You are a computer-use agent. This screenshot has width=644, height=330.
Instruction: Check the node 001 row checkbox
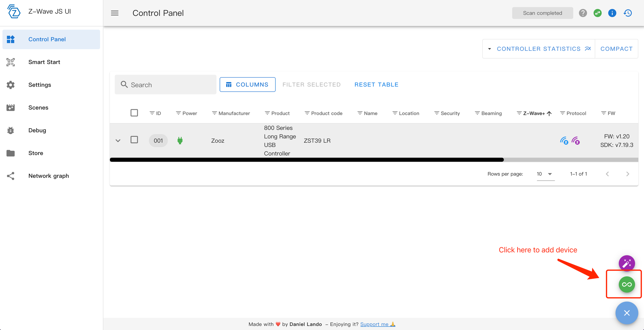(x=134, y=140)
